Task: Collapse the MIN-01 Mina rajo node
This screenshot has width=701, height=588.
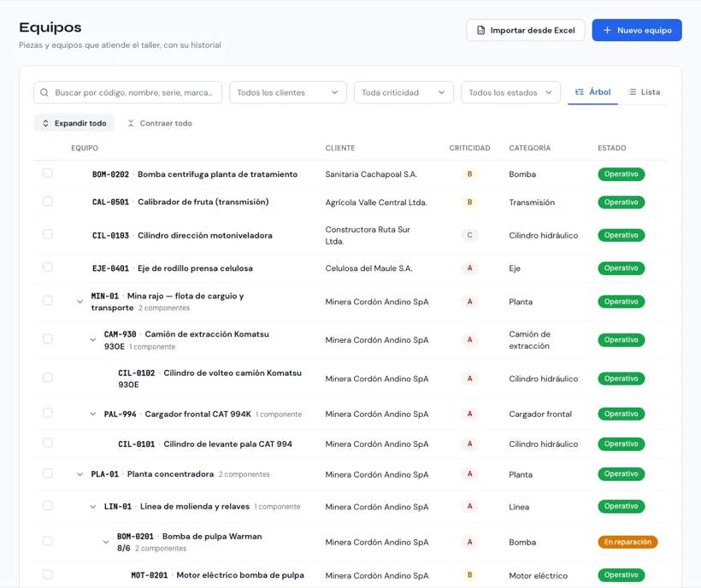Action: [x=80, y=302]
